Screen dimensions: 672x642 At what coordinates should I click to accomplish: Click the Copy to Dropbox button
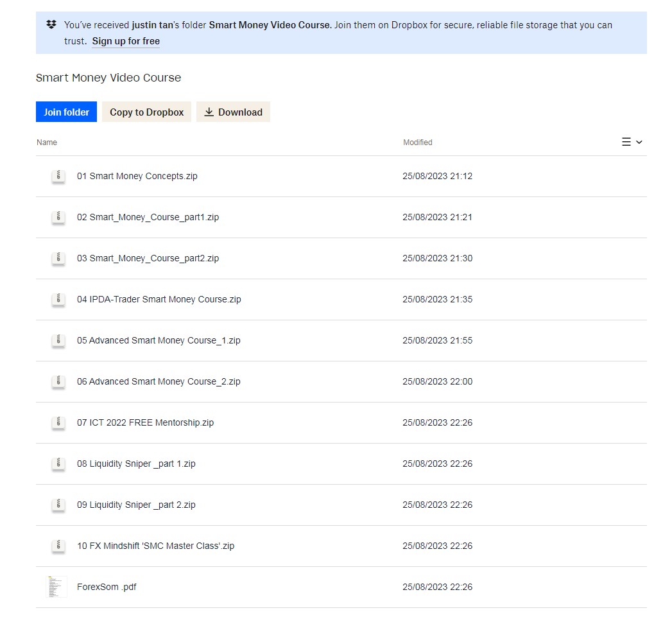tap(146, 112)
